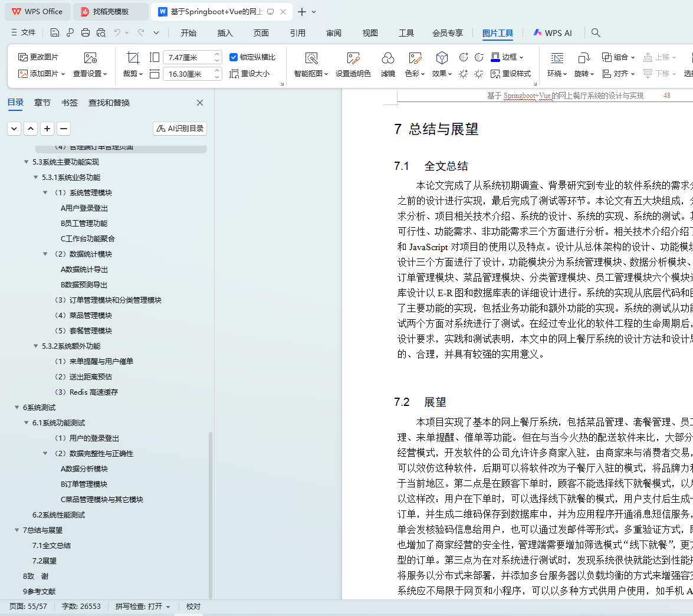The image size is (693, 616).
Task: Open the 插入 ribbon tab
Action: (225, 32)
